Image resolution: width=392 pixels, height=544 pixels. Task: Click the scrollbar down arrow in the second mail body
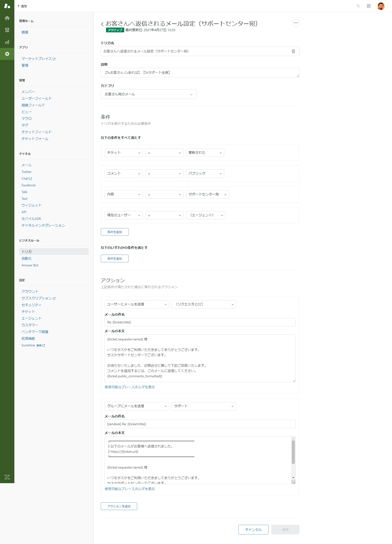(x=293, y=478)
